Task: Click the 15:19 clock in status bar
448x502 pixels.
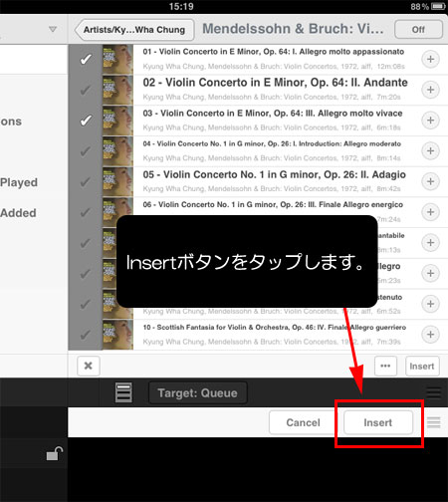Action: tap(181, 6)
